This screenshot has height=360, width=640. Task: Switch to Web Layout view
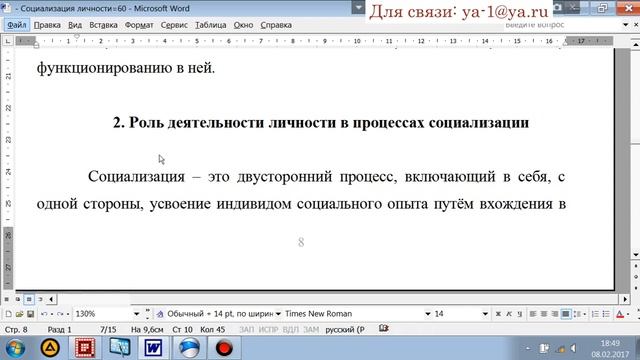point(18,299)
